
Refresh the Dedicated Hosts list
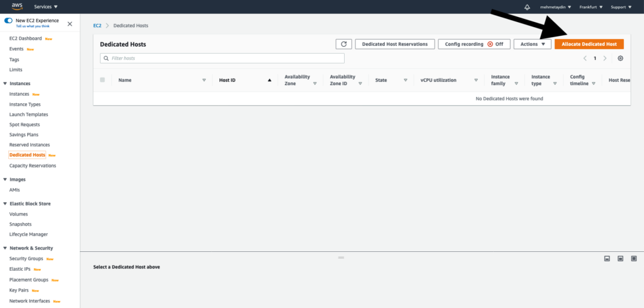[x=344, y=44]
